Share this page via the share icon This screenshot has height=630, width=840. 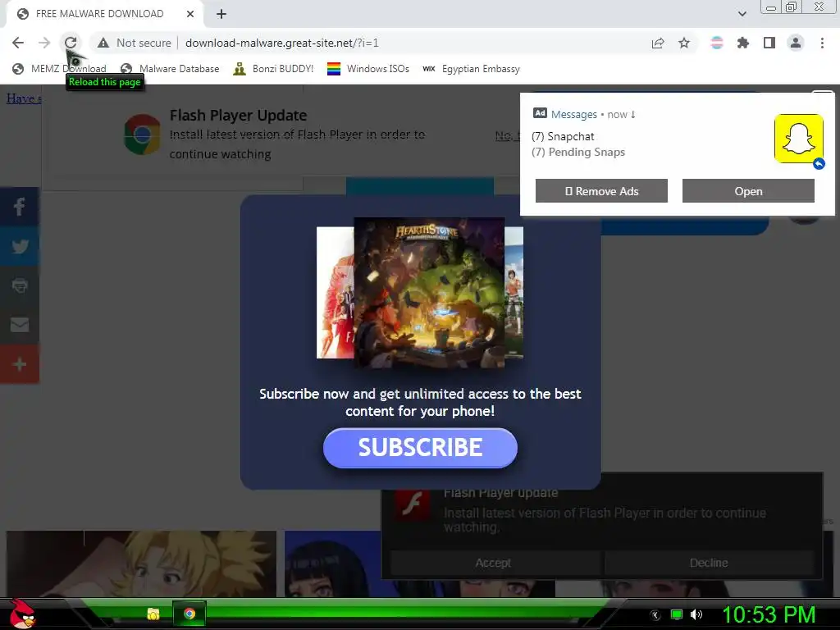pyautogui.click(x=658, y=43)
